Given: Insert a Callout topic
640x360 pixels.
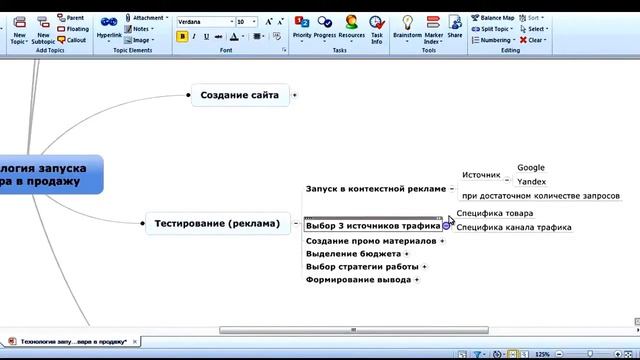Looking at the screenshot, I should point(71,40).
